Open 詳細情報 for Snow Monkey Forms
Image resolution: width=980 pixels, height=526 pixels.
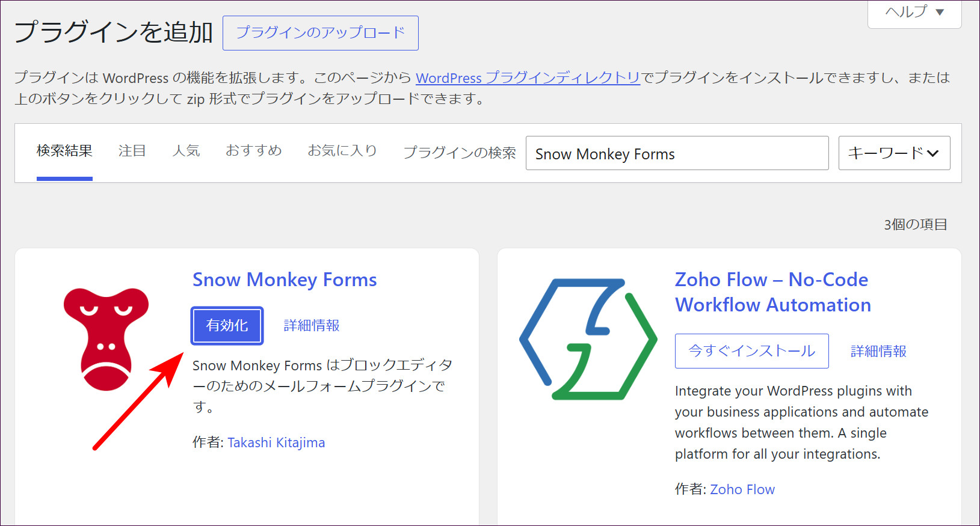coord(312,326)
